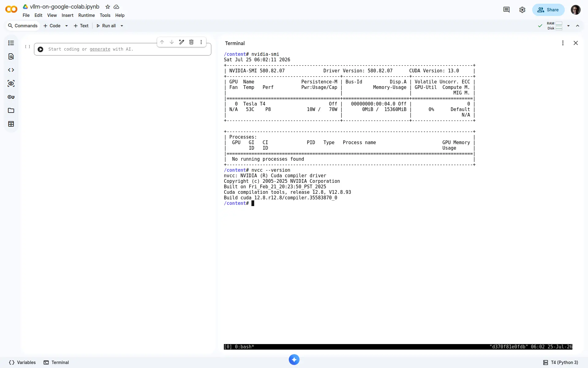The height and width of the screenshot is (368, 588).
Task: Expand the Code cell options dropdown
Action: coord(66,26)
